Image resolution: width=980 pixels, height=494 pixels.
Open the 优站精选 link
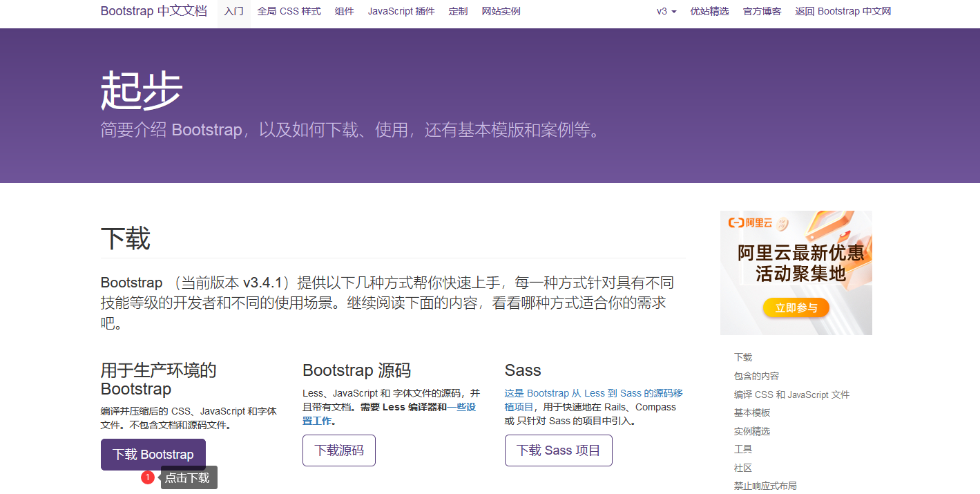(x=709, y=11)
